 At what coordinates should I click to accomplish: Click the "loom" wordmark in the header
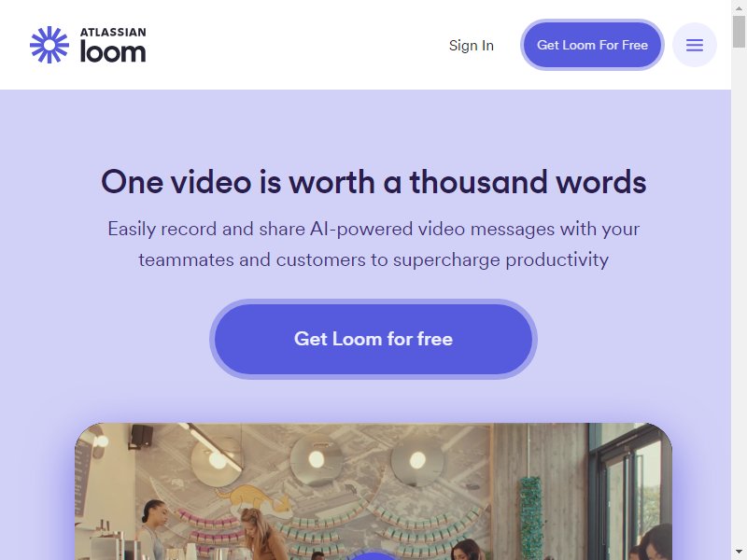tap(113, 51)
